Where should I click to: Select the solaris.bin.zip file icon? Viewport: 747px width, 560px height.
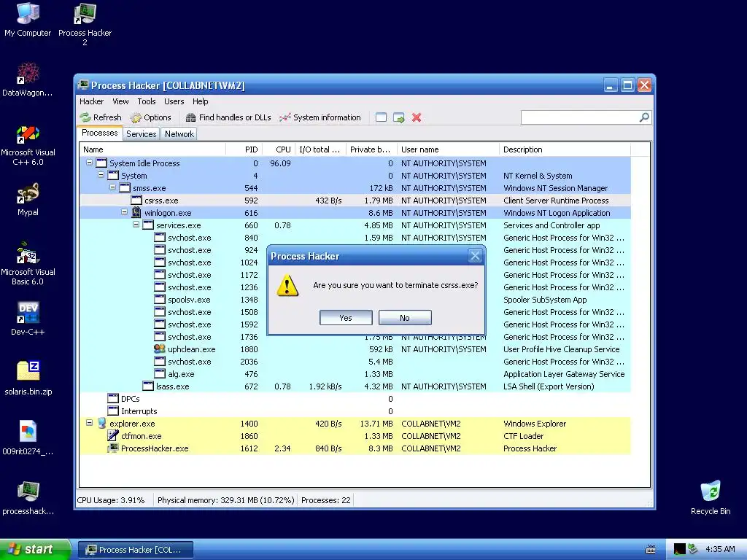[x=28, y=378]
